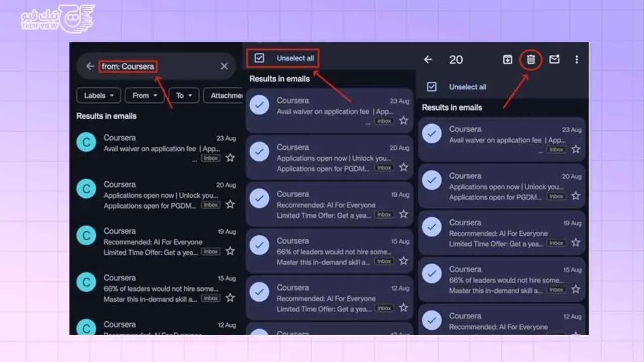Open 'Applications open now' email in left panel
Screen dimensions: 644x362
[x=156, y=195]
